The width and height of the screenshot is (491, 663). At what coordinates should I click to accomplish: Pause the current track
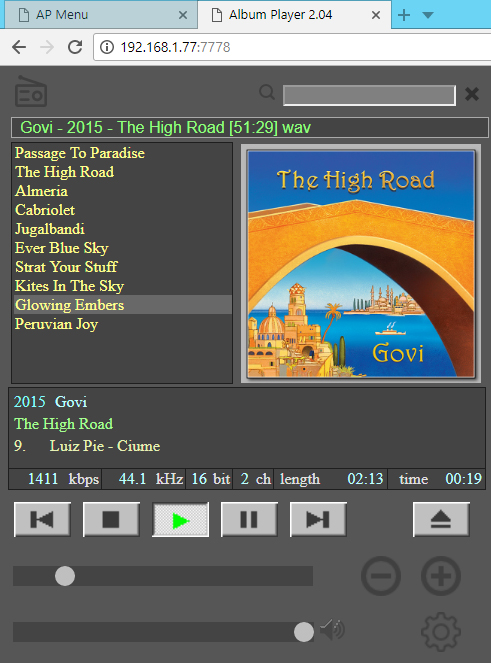pos(249,519)
